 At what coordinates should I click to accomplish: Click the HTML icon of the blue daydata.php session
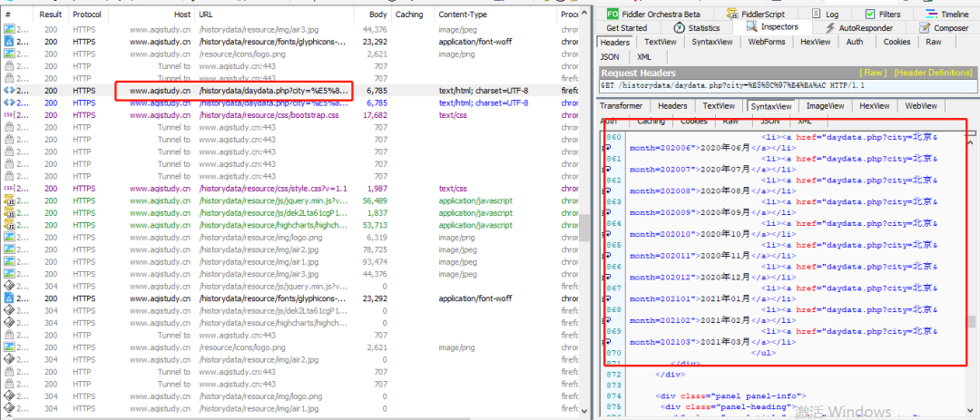(x=9, y=103)
